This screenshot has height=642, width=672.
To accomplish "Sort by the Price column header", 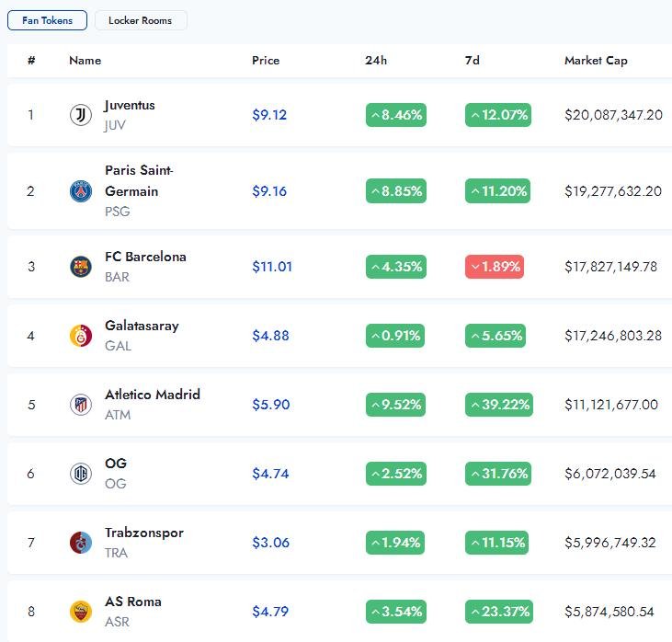I will point(266,61).
